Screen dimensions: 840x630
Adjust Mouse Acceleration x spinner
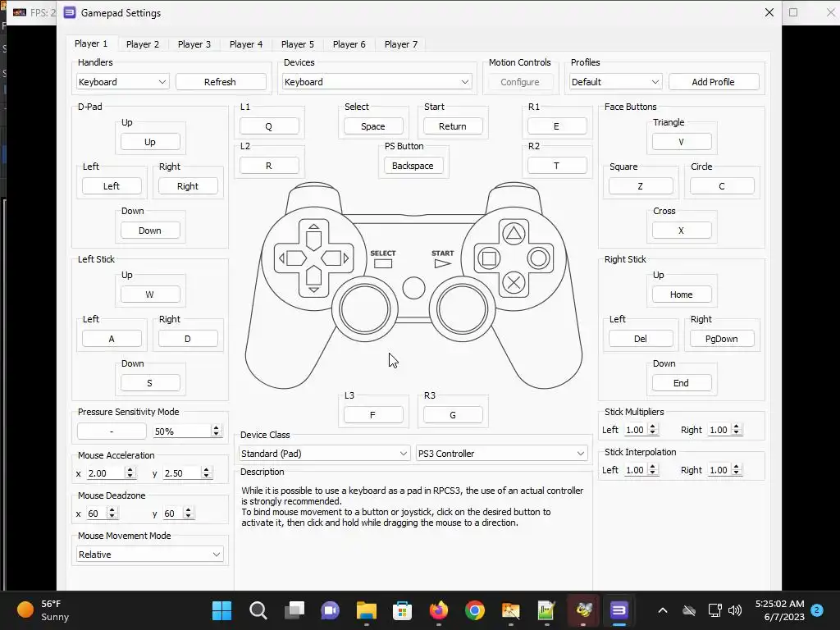tap(130, 473)
